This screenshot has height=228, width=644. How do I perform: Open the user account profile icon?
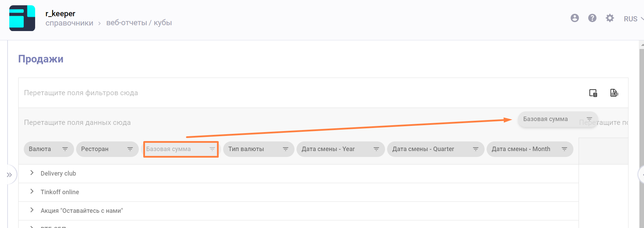click(x=574, y=18)
